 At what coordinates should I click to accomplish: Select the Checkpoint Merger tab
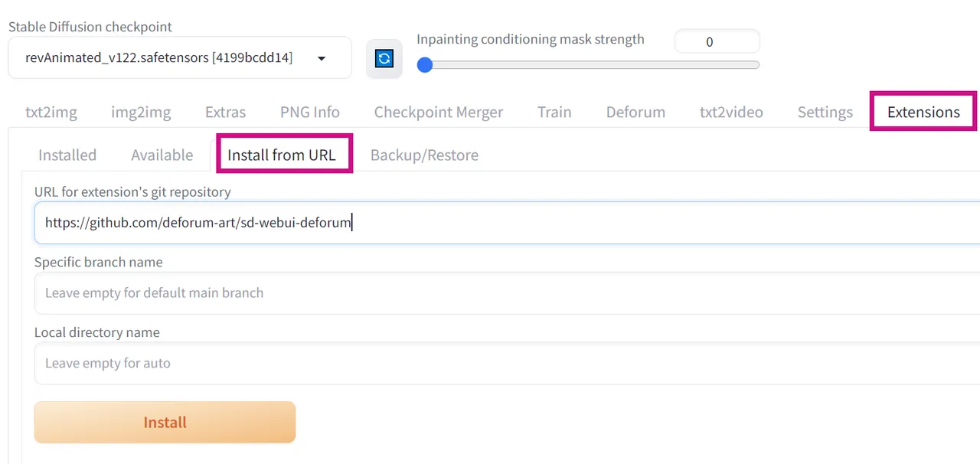(x=439, y=112)
